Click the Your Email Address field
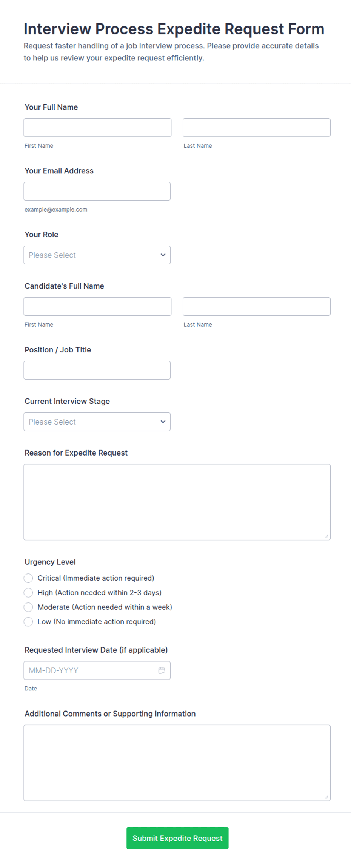The height and width of the screenshot is (868, 351). 97,191
